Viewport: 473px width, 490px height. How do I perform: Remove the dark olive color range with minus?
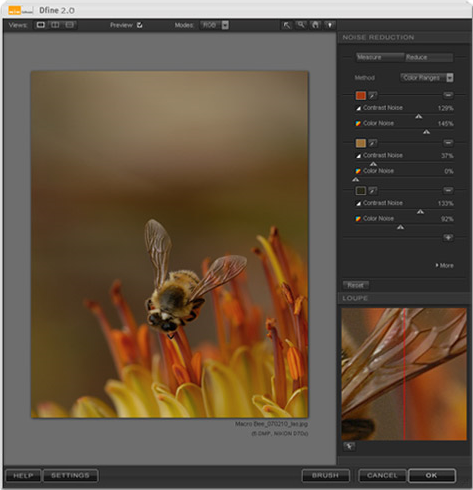click(x=448, y=190)
